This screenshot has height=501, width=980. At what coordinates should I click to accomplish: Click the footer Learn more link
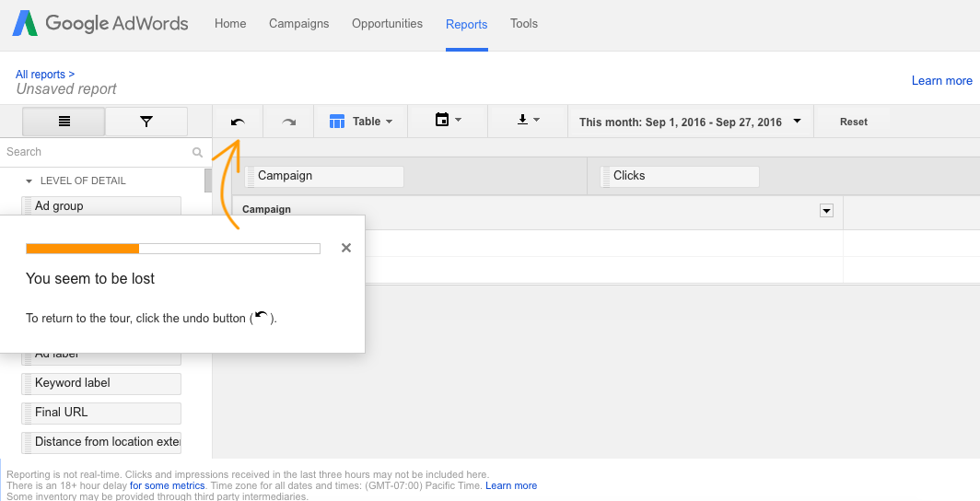(511, 485)
